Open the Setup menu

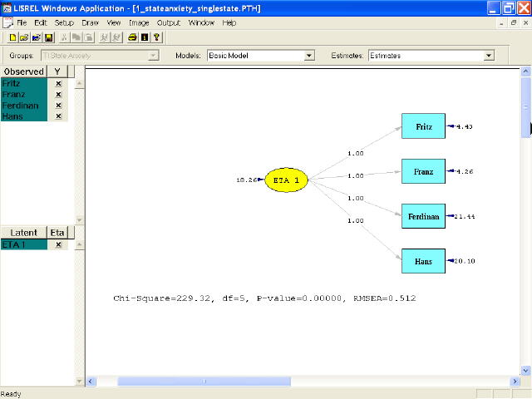[x=64, y=22]
